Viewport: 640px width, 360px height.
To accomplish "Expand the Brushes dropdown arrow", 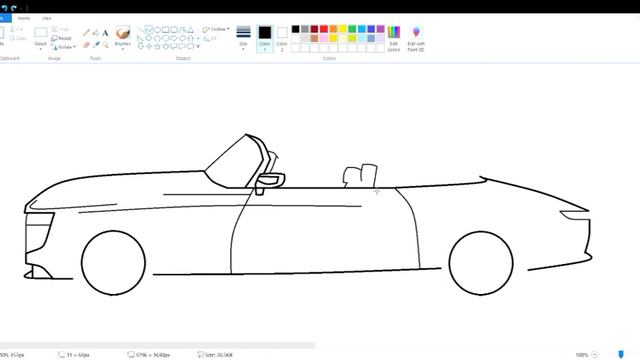I will coord(123,49).
